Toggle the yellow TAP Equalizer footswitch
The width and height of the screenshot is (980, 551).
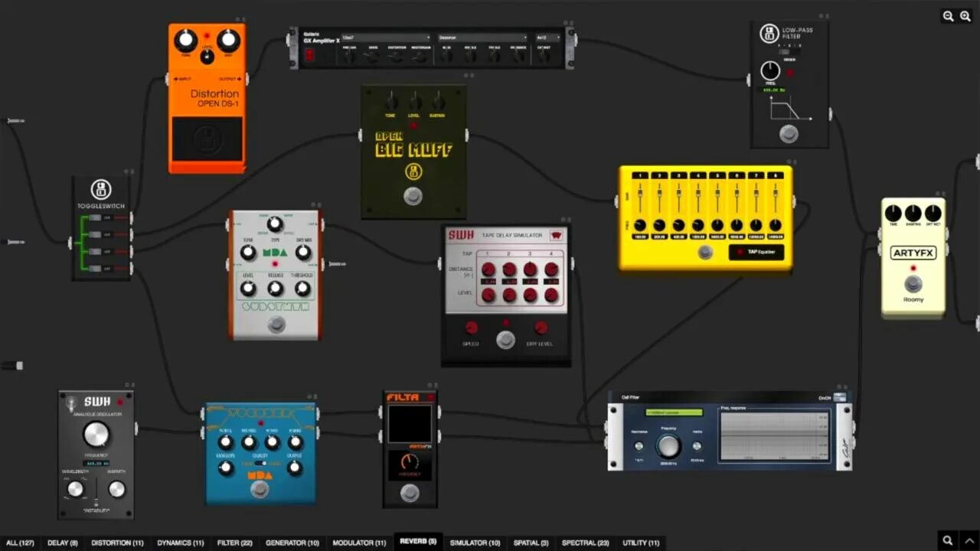[x=705, y=253]
